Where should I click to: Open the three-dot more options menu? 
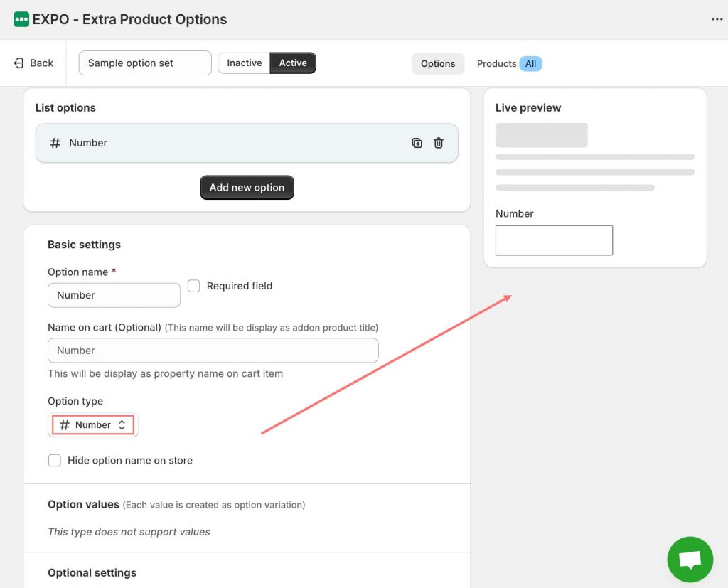(x=717, y=19)
